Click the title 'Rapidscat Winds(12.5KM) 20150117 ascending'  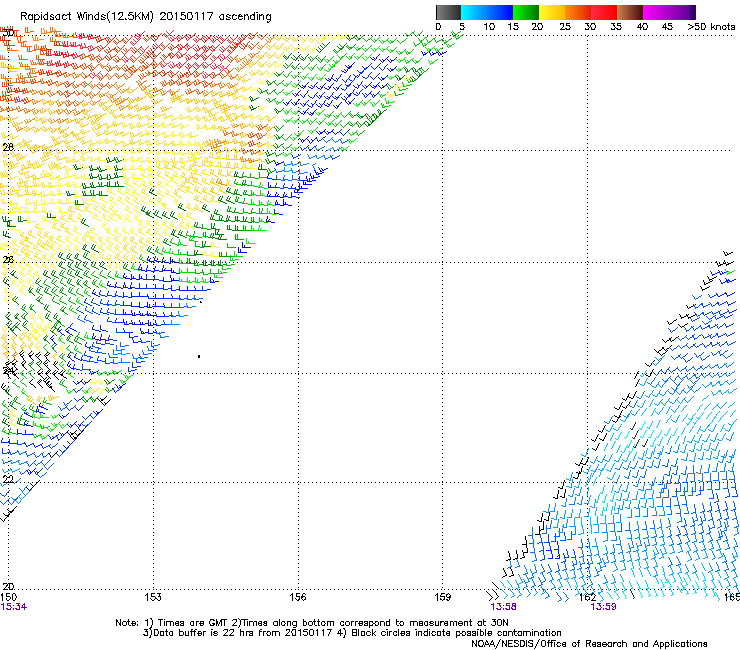(145, 17)
